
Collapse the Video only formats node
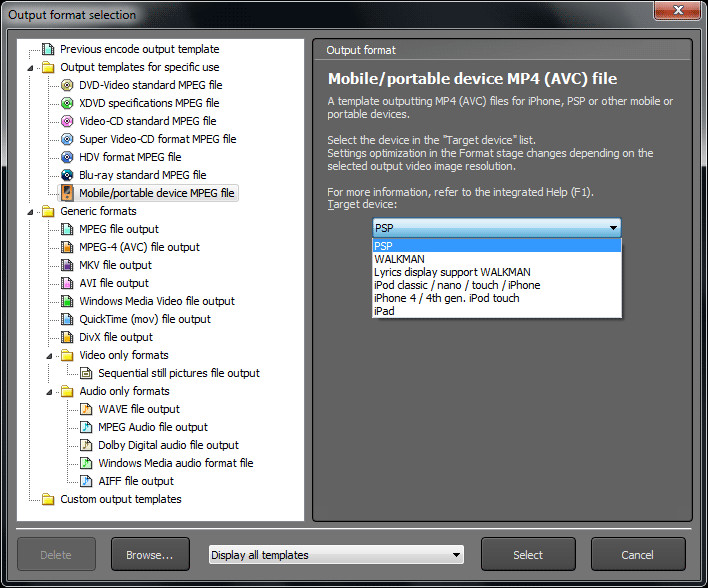49,356
